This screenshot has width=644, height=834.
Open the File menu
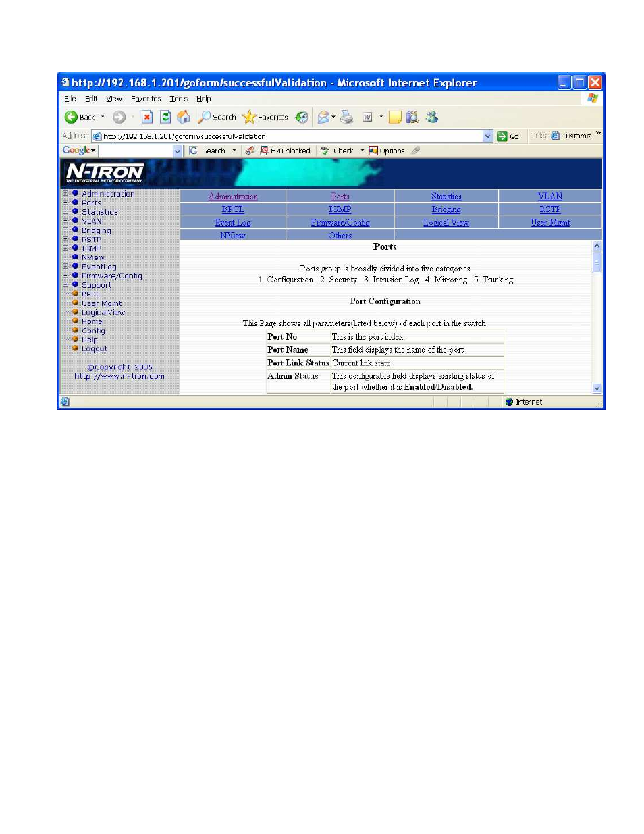[70, 99]
